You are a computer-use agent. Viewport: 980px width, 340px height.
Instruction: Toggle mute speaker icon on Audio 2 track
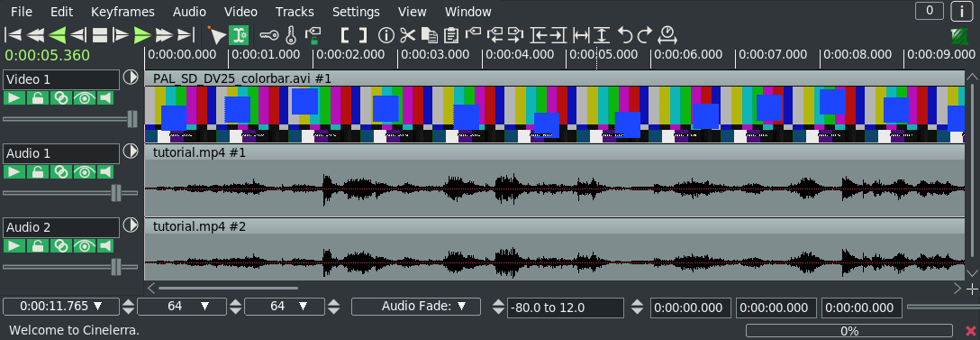(x=105, y=245)
